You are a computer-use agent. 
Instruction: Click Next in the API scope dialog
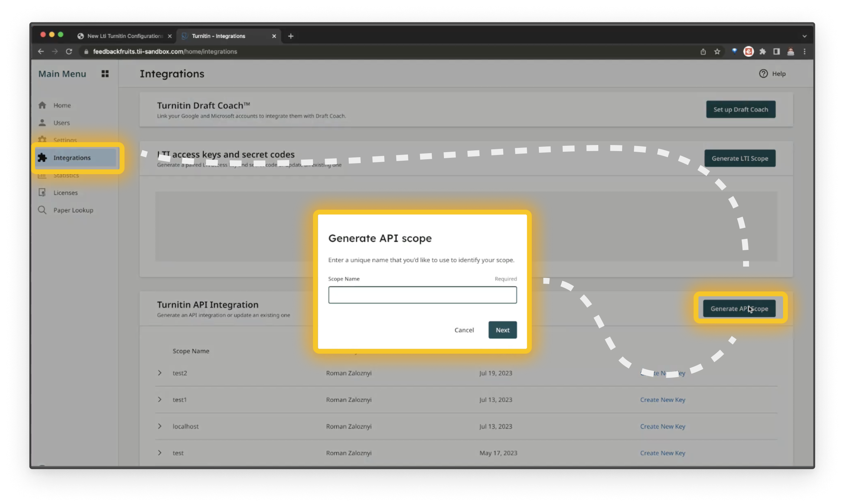coord(502,330)
